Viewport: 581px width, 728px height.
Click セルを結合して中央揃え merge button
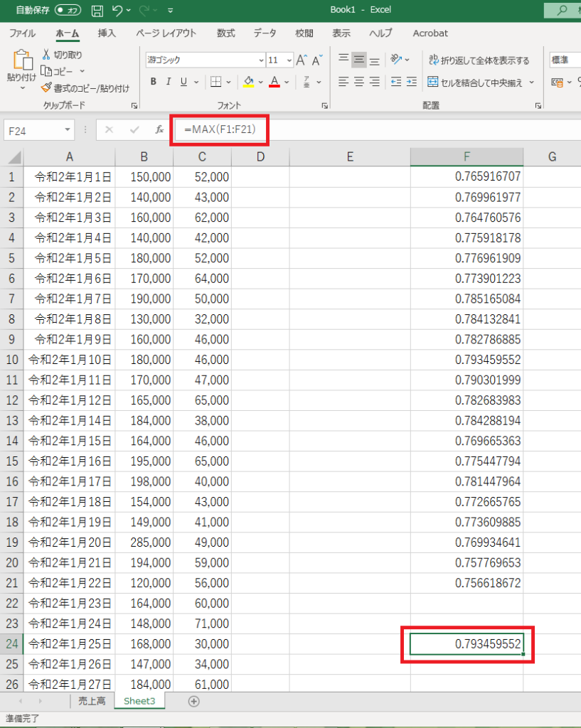tap(475, 82)
